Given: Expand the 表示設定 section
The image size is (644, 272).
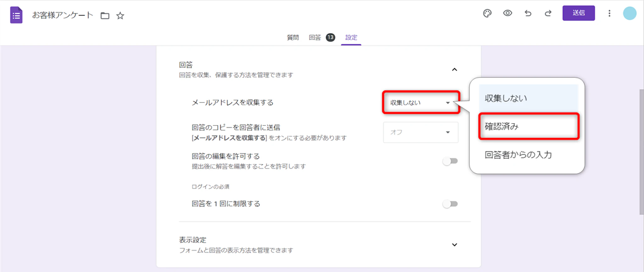Looking at the screenshot, I should [x=454, y=245].
